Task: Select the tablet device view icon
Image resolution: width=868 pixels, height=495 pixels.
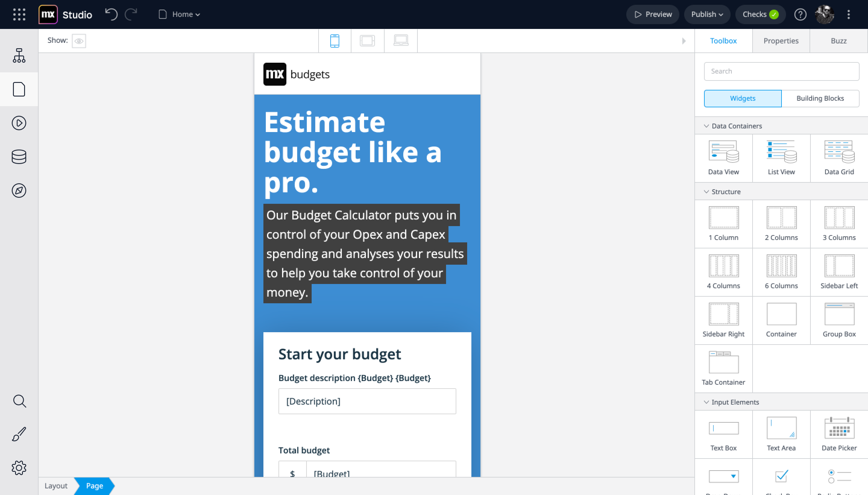Action: point(367,41)
